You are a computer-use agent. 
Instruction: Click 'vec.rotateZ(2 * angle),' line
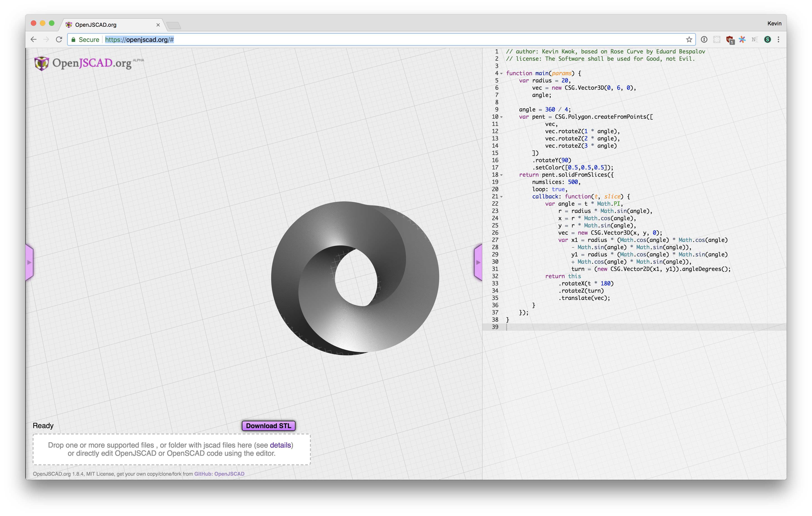click(582, 139)
